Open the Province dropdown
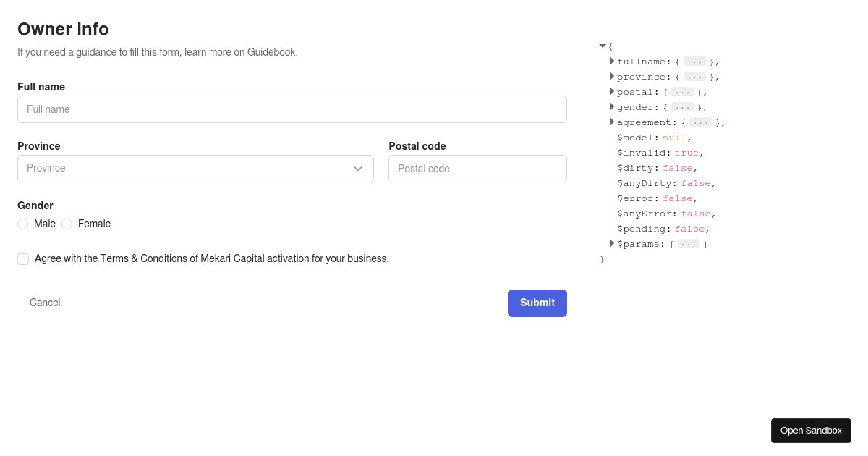Viewport: 868px width, 456px height. (195, 169)
